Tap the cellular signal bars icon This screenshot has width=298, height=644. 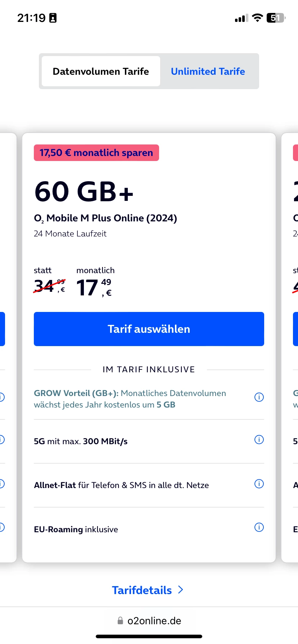241,18
